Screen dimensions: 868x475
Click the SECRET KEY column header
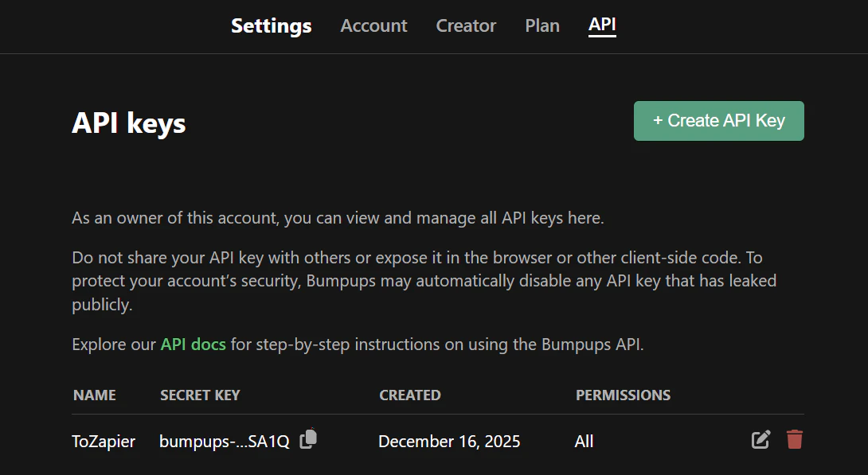[200, 395]
